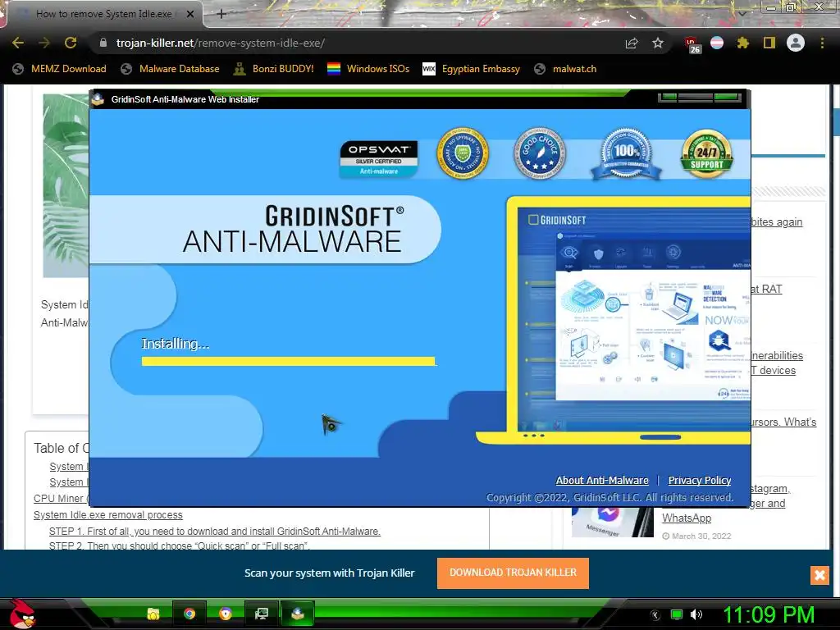Open the red extension with badge 26
Viewport: 840px width, 630px height.
(692, 44)
